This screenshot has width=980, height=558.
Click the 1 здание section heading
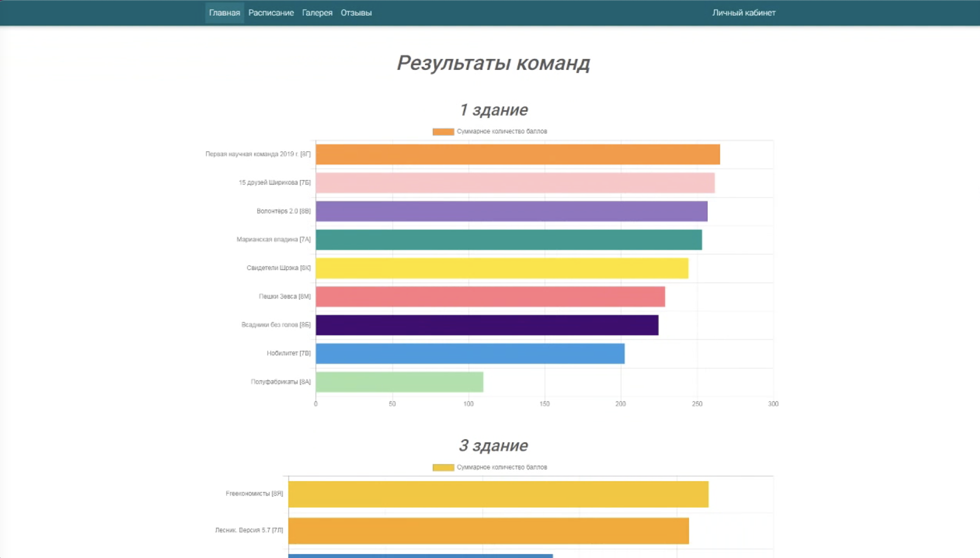[x=494, y=110]
